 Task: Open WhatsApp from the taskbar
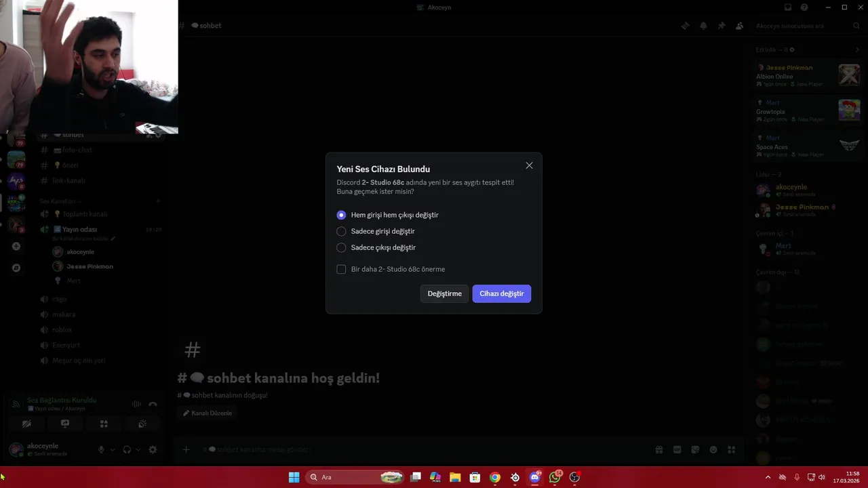555,477
